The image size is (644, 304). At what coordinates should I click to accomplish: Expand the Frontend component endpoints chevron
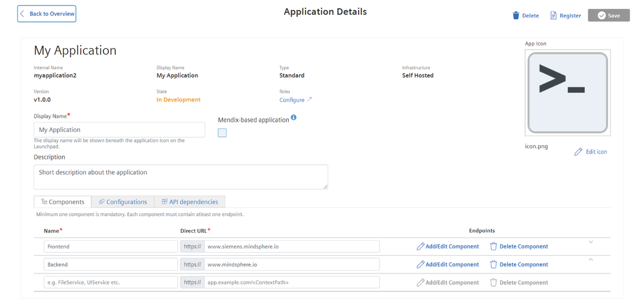(x=591, y=242)
